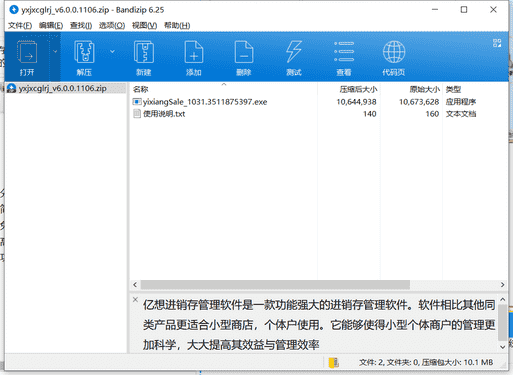Expand the Extract dropdown arrow
This screenshot has height=375, width=513.
point(112,51)
